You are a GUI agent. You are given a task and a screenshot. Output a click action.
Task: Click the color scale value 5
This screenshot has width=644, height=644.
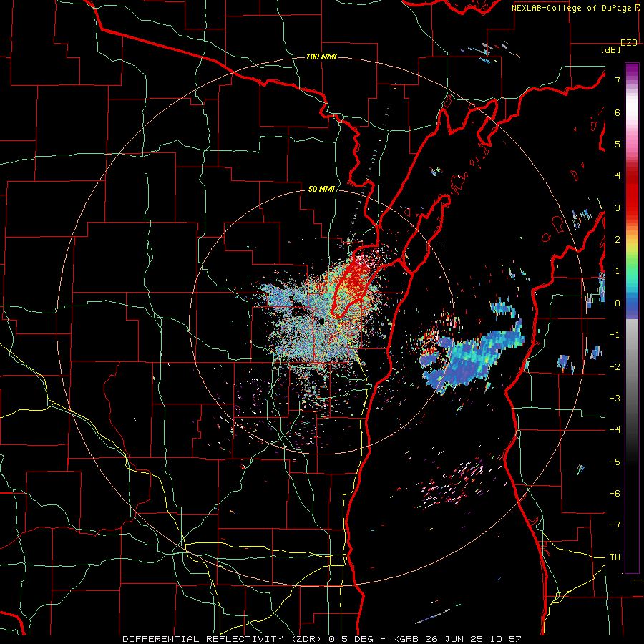click(618, 144)
